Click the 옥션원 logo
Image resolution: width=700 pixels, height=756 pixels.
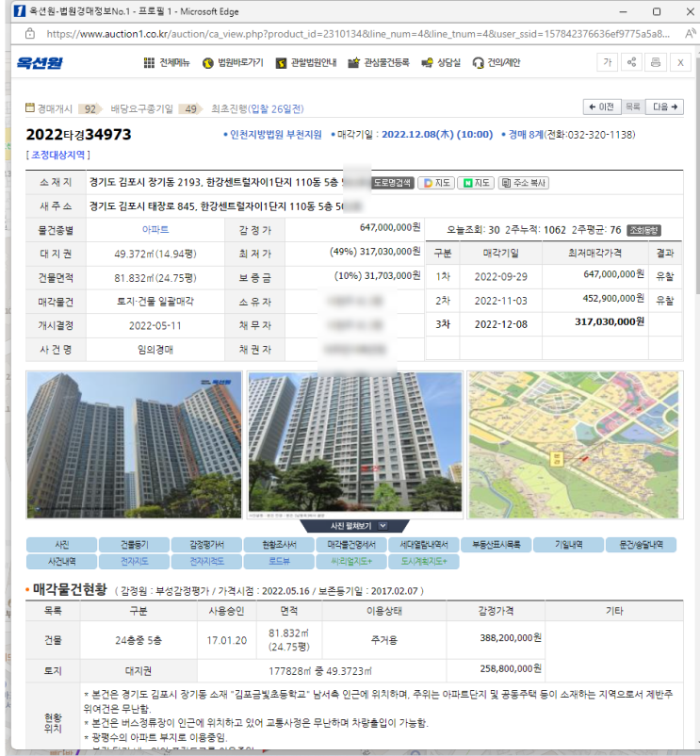coord(40,62)
